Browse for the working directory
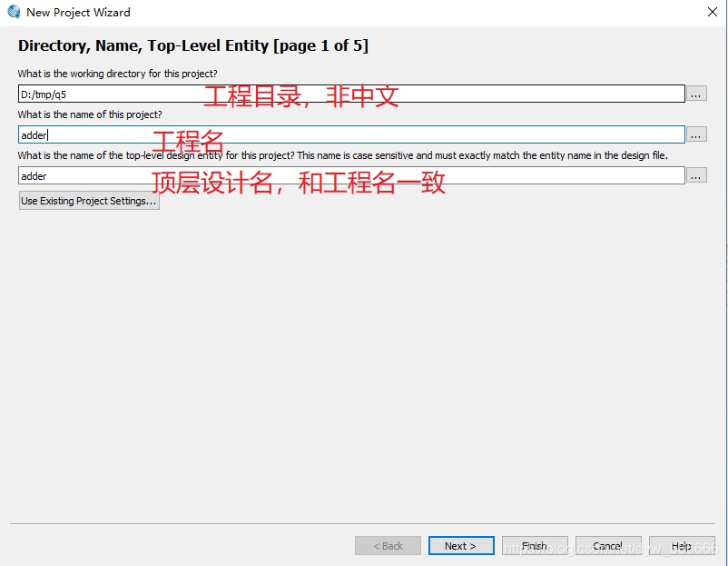 696,94
